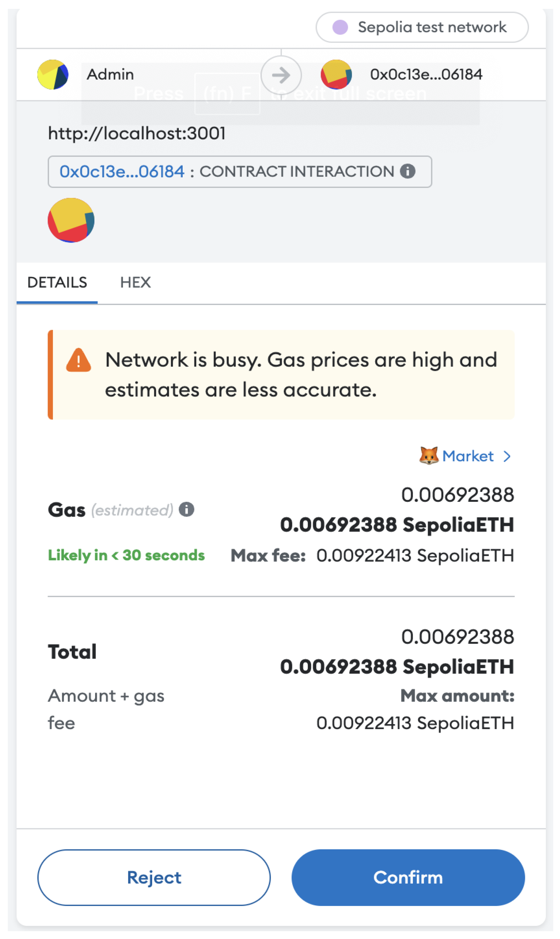The image size is (560, 939).
Task: Click the http://localhost:3001 origin text
Action: [137, 133]
